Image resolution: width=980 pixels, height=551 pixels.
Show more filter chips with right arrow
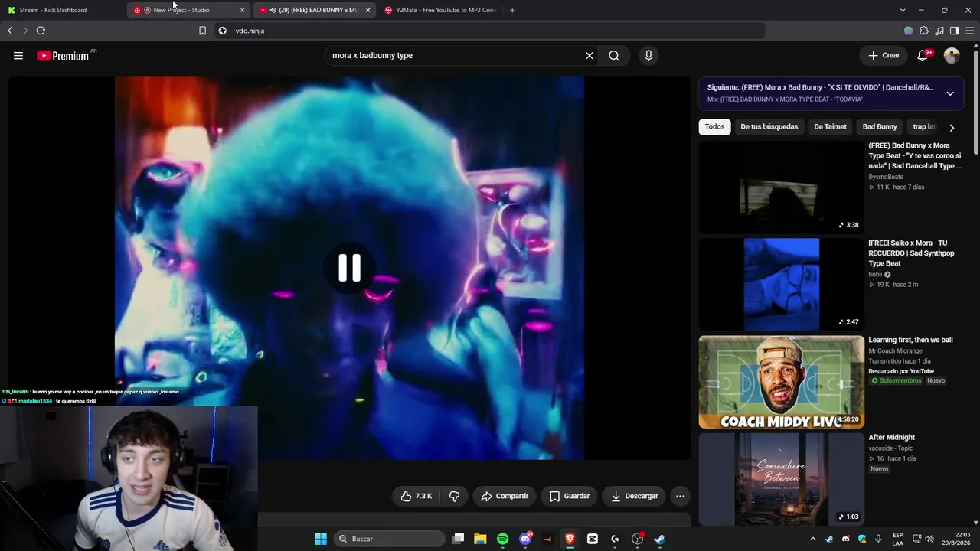coord(952,128)
